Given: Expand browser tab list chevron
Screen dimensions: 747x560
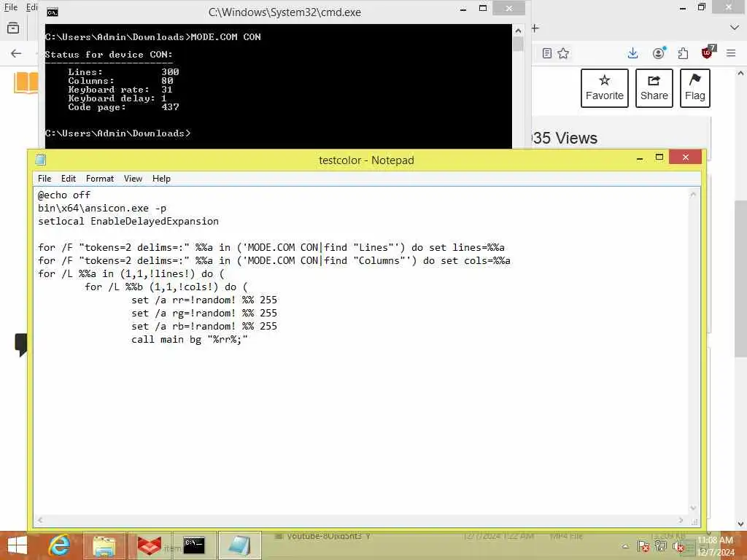Looking at the screenshot, I should tap(735, 28).
